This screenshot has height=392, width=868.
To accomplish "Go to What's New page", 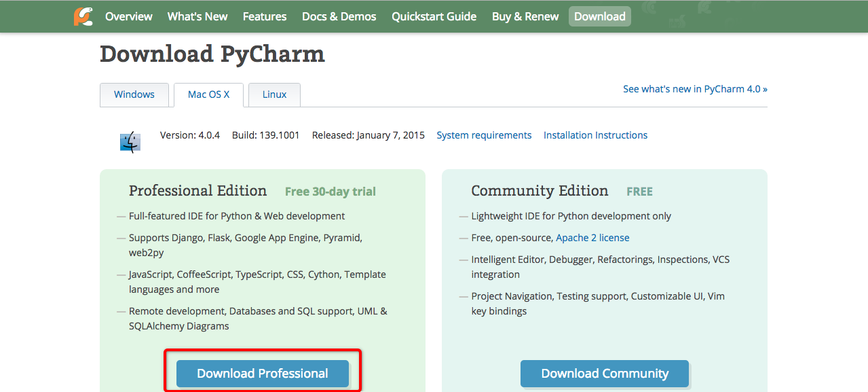I will click(197, 16).
